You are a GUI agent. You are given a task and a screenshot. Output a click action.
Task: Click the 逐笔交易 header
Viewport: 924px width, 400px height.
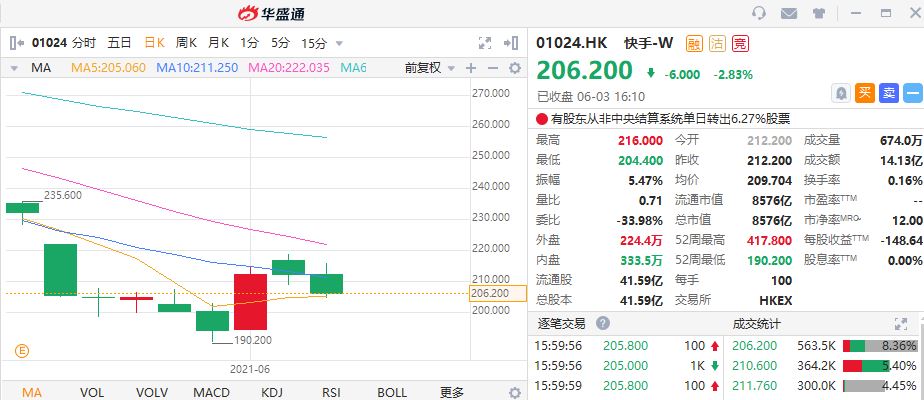[x=562, y=323]
